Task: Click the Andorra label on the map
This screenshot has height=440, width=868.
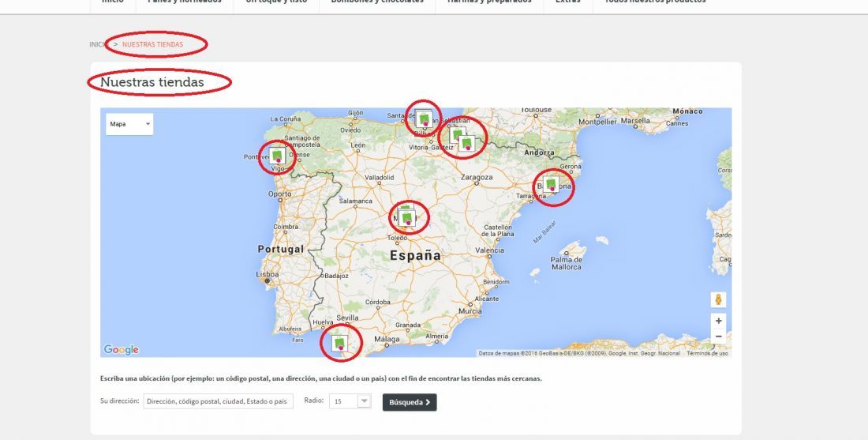Action: click(539, 152)
